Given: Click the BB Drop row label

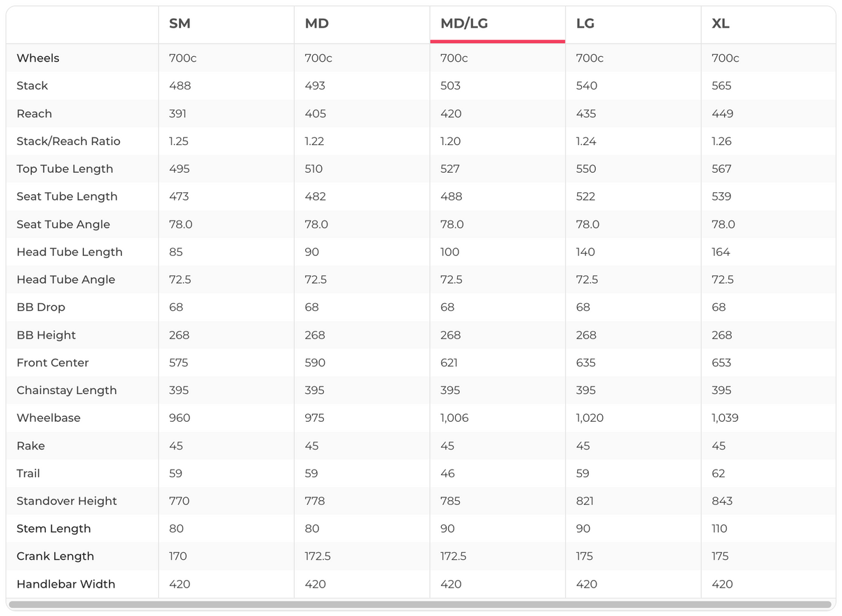Looking at the screenshot, I should point(41,307).
